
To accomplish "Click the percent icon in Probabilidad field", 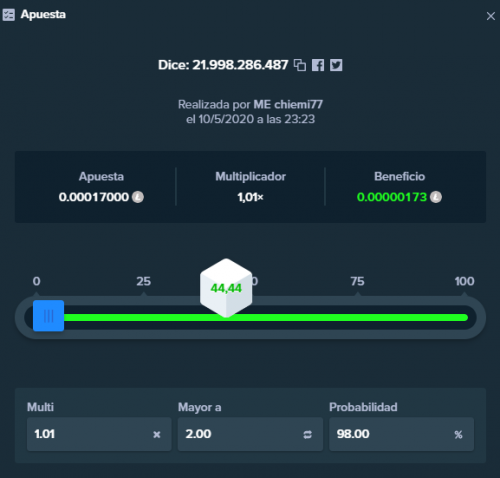I will (458, 435).
